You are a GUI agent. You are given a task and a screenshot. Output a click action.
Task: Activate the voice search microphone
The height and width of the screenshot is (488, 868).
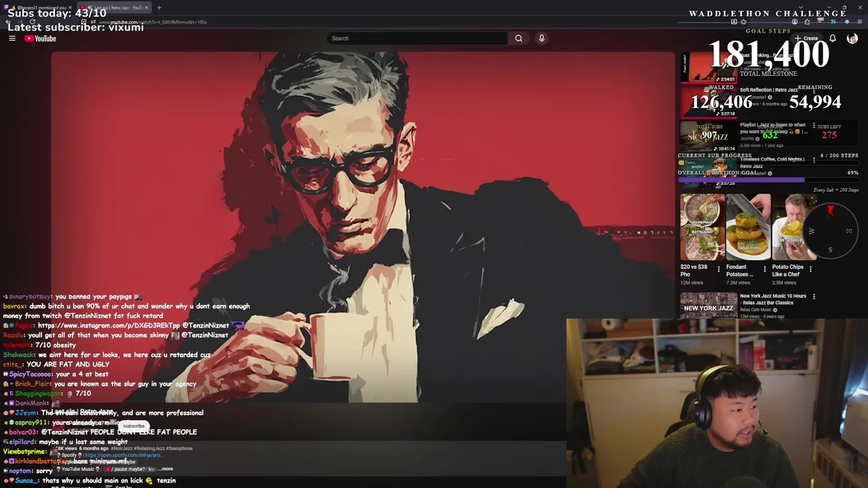(542, 39)
